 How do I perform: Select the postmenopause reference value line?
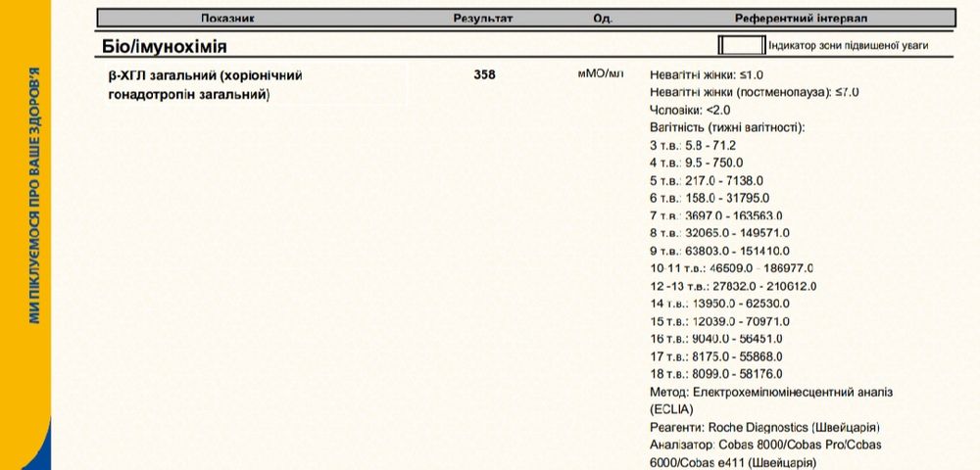click(x=754, y=92)
